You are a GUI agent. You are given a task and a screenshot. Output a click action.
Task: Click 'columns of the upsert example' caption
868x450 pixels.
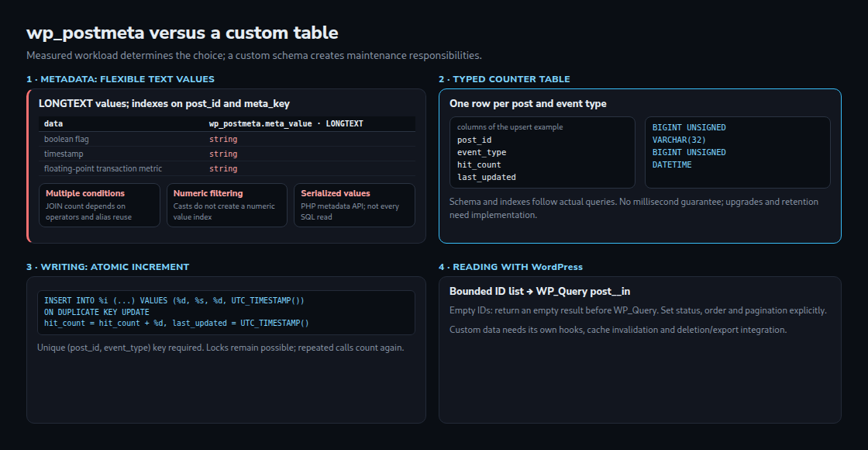(510, 127)
